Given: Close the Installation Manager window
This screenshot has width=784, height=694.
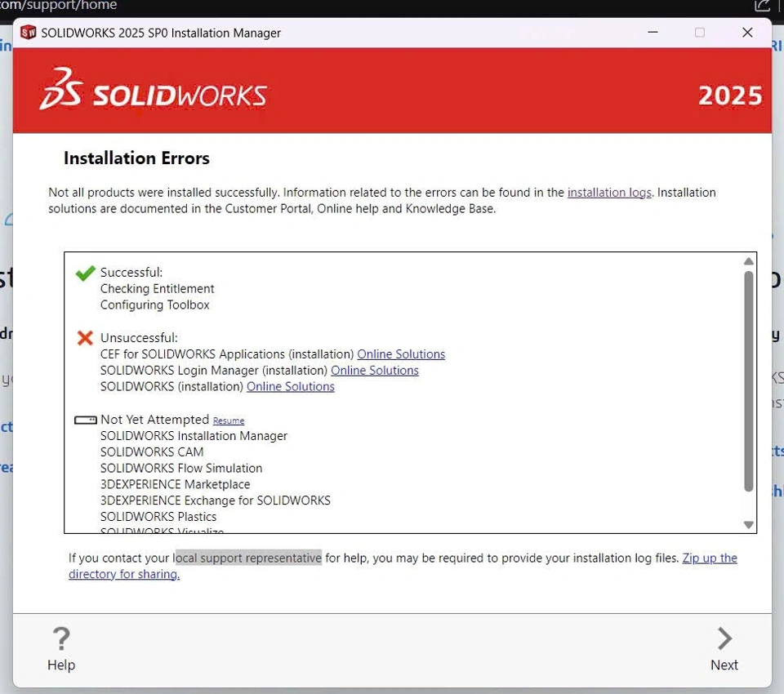Looking at the screenshot, I should [747, 33].
